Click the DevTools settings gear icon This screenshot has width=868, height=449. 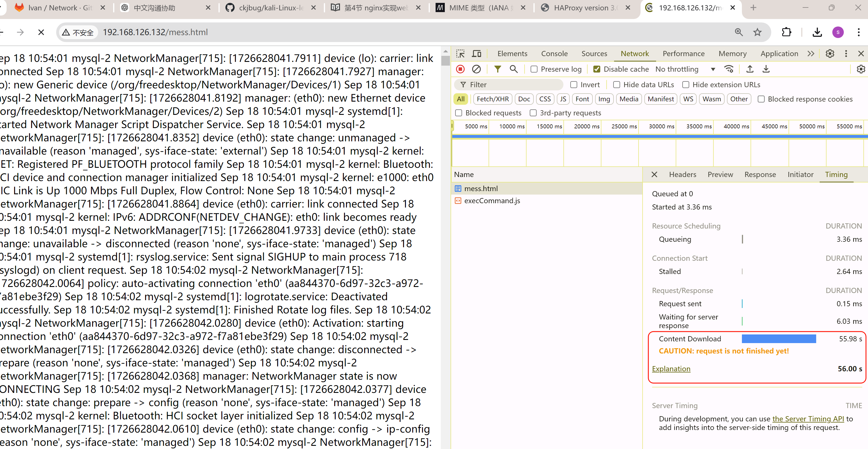(x=830, y=53)
